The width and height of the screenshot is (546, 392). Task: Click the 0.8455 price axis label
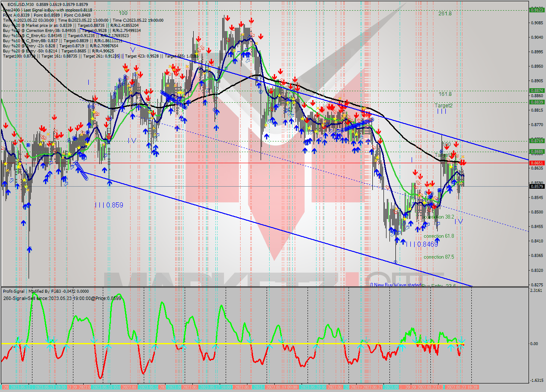click(x=536, y=226)
